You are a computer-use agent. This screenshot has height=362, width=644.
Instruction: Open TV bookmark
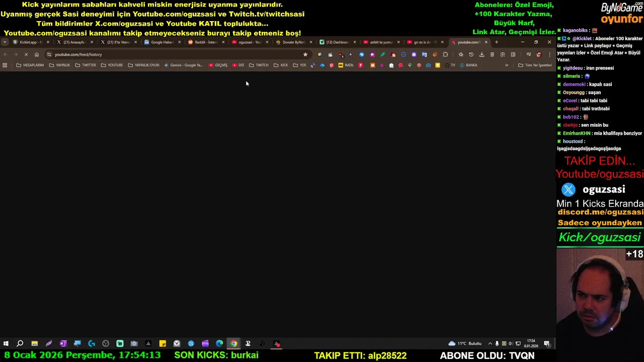click(451, 65)
